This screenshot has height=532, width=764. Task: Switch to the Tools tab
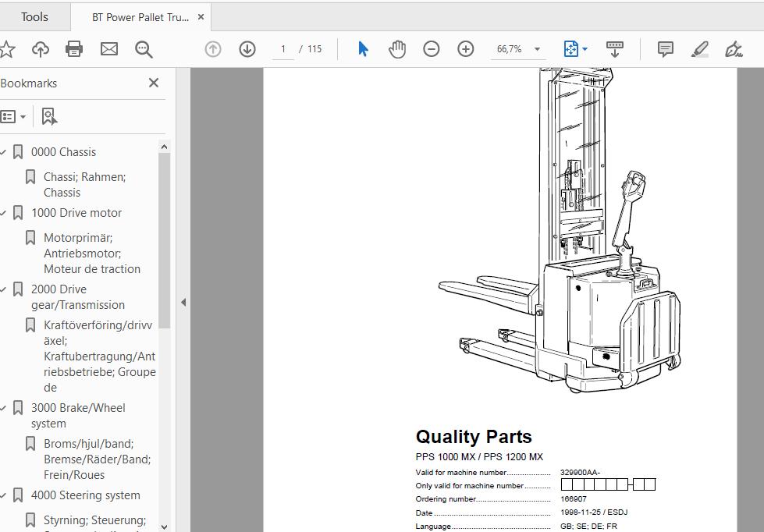[34, 17]
